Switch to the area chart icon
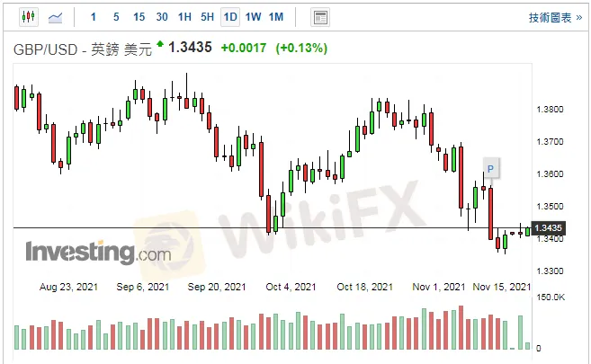Screen dimensions: 591x364 click(56, 17)
